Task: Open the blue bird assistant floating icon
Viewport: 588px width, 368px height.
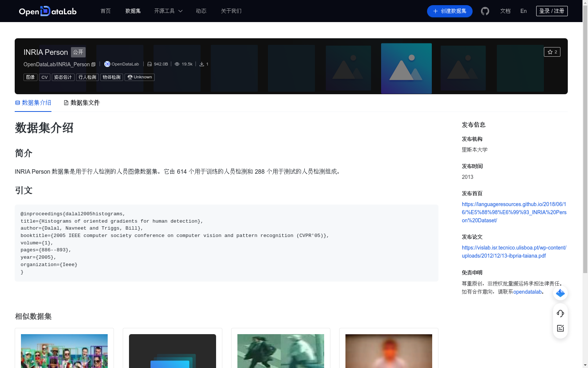Action: coord(560,293)
